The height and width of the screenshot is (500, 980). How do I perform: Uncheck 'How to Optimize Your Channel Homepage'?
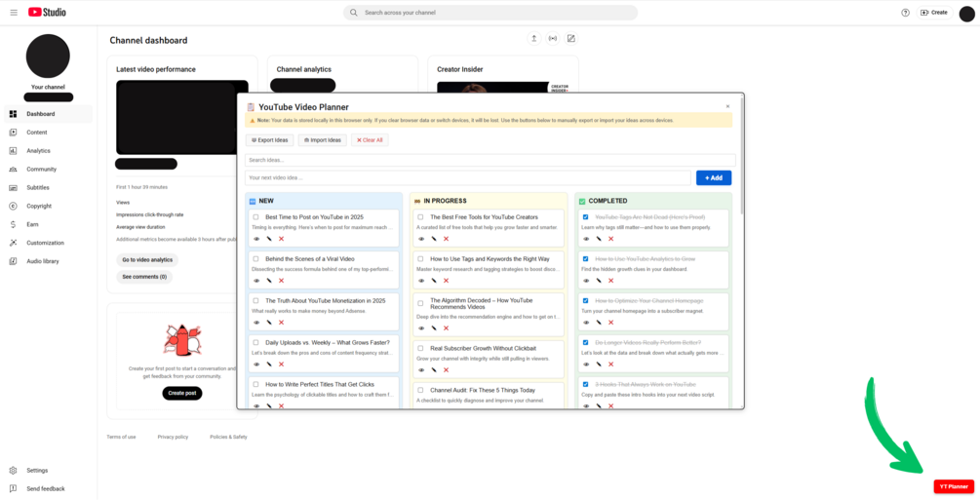(586, 300)
